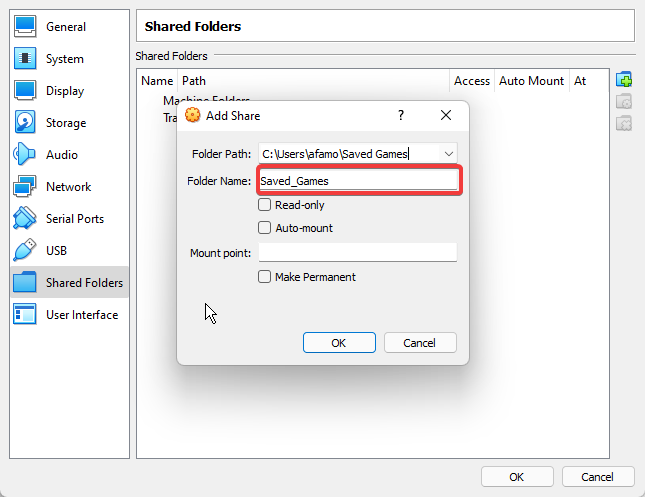
Task: Click the USB plug icon
Action: pos(25,250)
